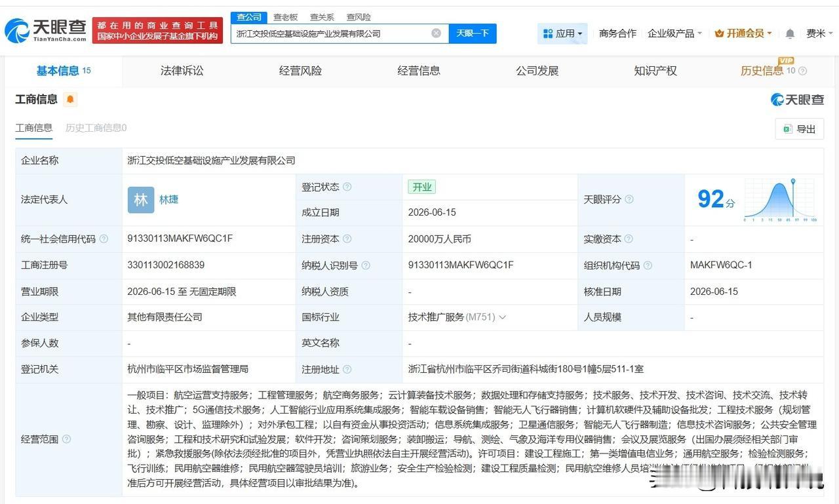
Task: Open the 经营风险 tab
Action: [x=300, y=71]
